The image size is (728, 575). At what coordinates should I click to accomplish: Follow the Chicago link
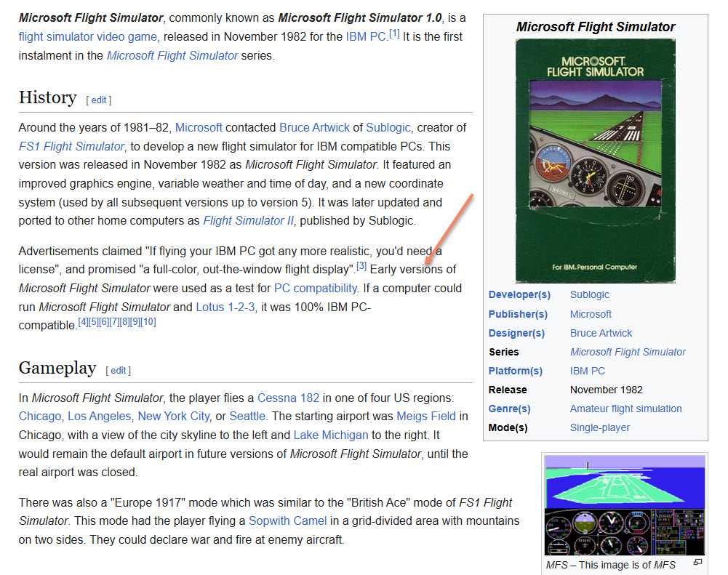coord(40,417)
